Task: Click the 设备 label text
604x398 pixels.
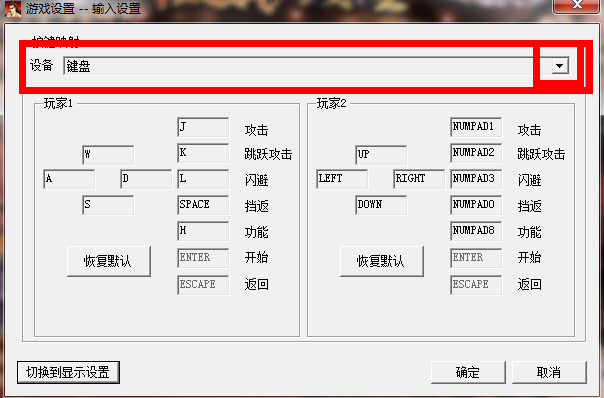Action: [x=41, y=65]
